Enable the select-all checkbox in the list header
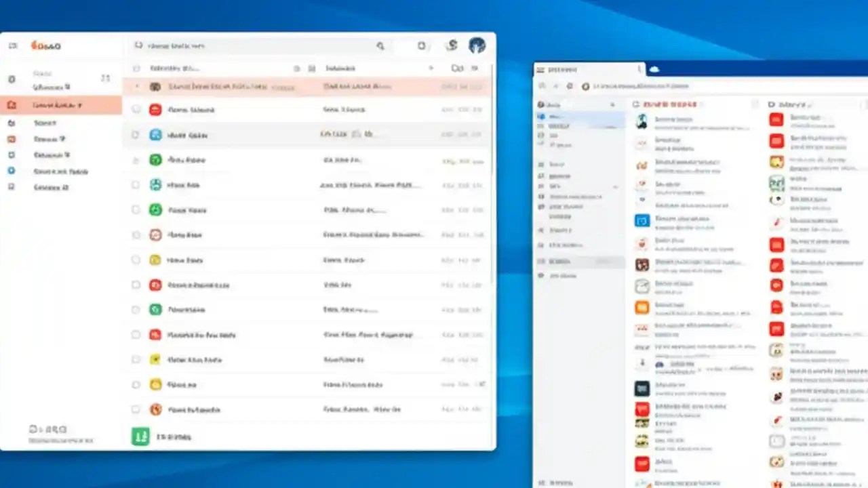The width and height of the screenshot is (868, 488). tap(135, 68)
